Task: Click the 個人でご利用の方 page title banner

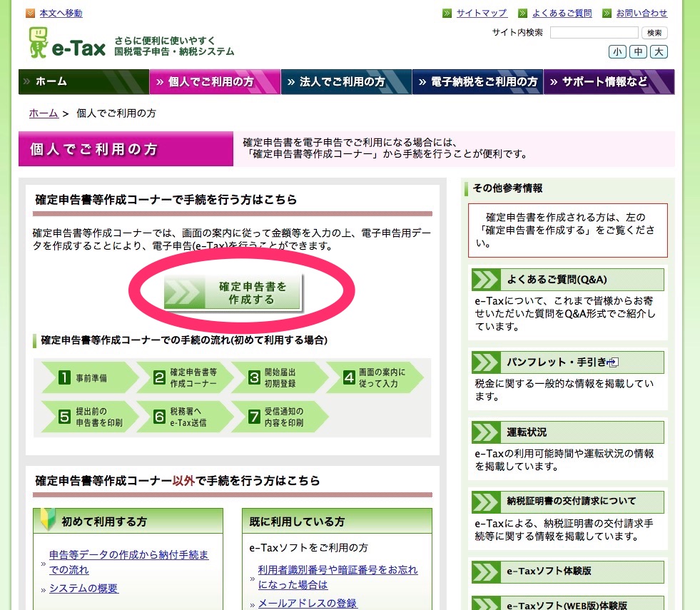Action: [x=126, y=149]
